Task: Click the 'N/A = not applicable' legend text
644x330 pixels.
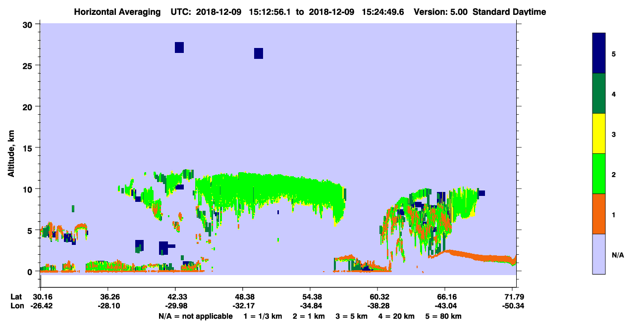Action: pos(195,316)
